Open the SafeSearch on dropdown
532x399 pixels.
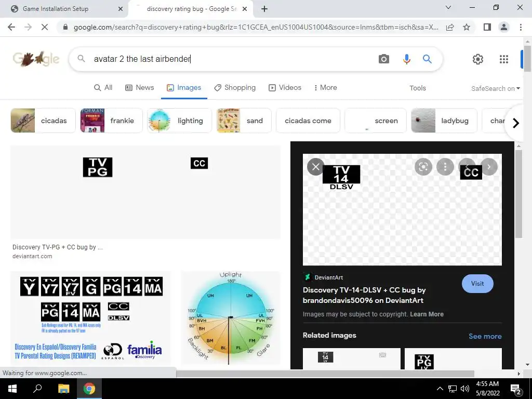point(495,88)
